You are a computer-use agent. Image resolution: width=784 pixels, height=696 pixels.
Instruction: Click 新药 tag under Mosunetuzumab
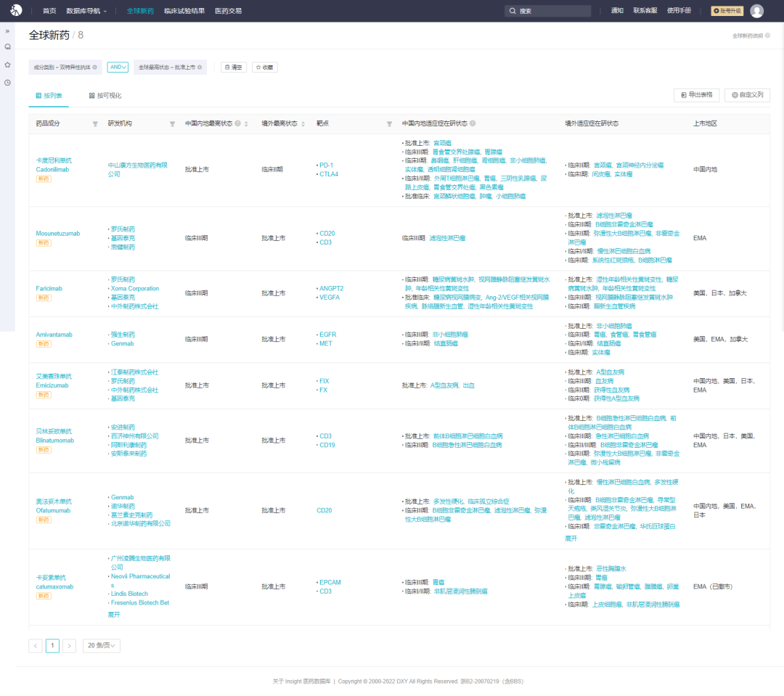point(44,243)
